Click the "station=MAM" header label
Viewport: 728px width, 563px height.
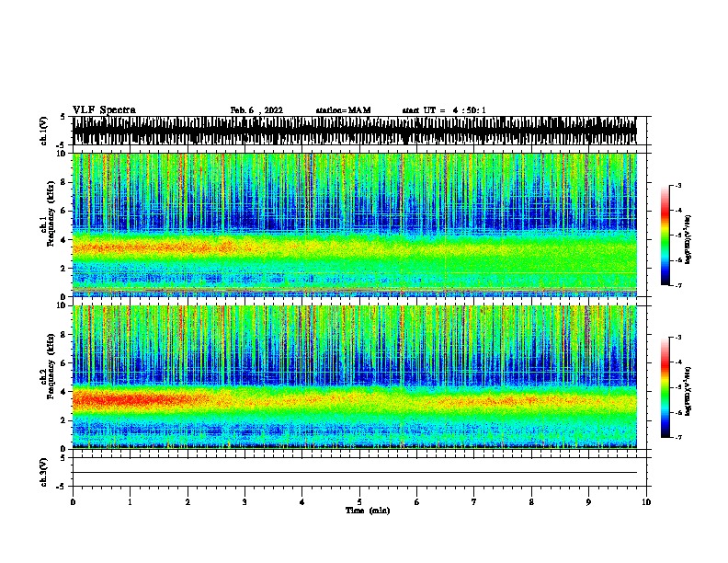(x=343, y=110)
